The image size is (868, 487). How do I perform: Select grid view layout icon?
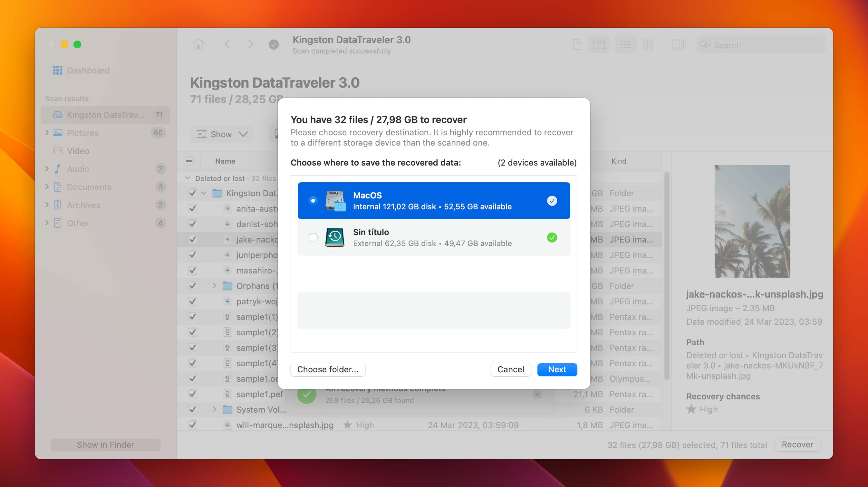[x=648, y=44]
